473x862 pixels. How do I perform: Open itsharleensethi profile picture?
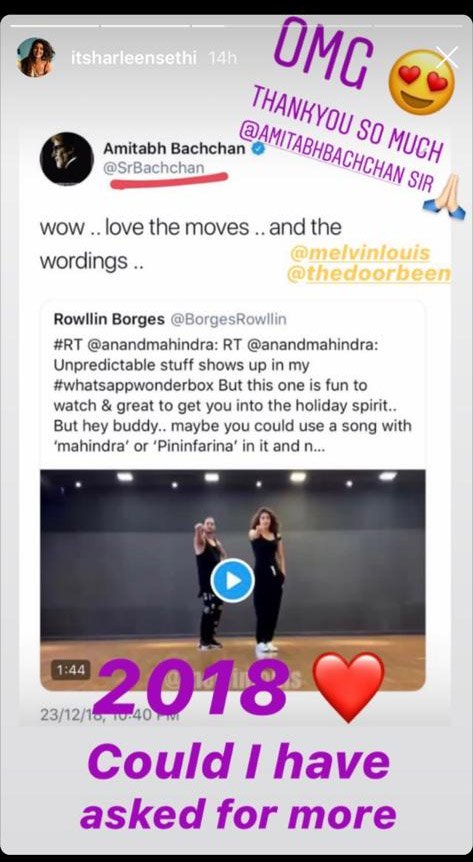36,58
